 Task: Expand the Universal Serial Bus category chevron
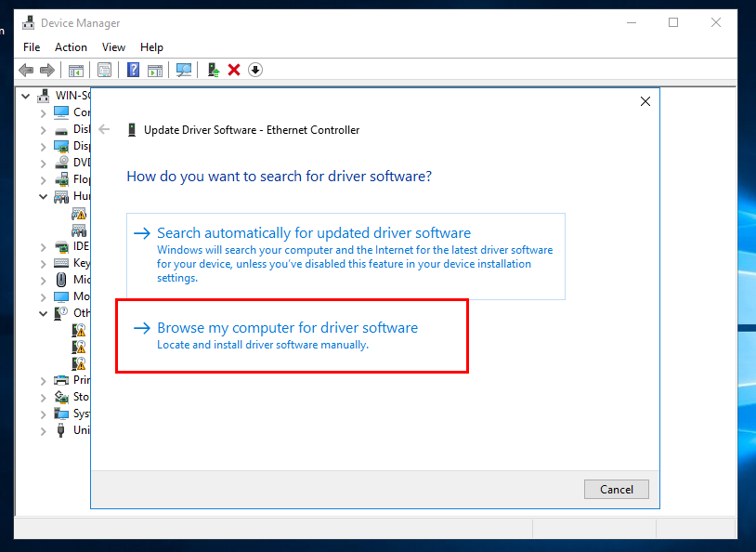[x=44, y=431]
